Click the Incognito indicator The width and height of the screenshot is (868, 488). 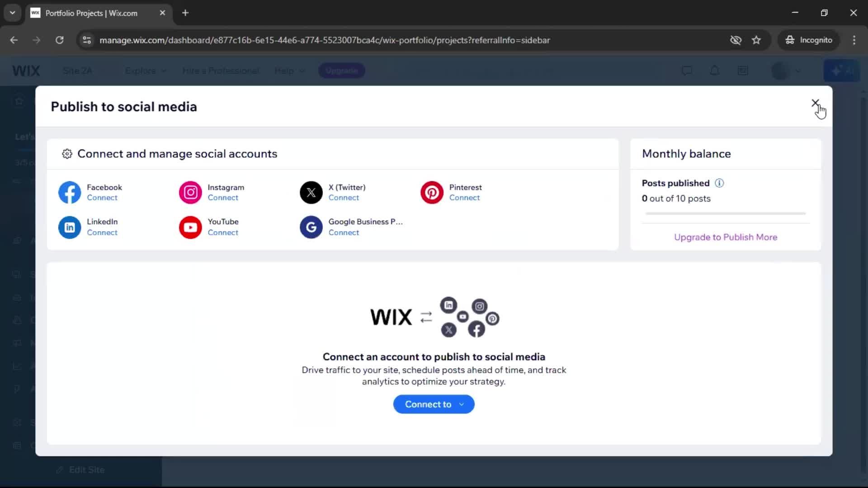click(x=809, y=40)
